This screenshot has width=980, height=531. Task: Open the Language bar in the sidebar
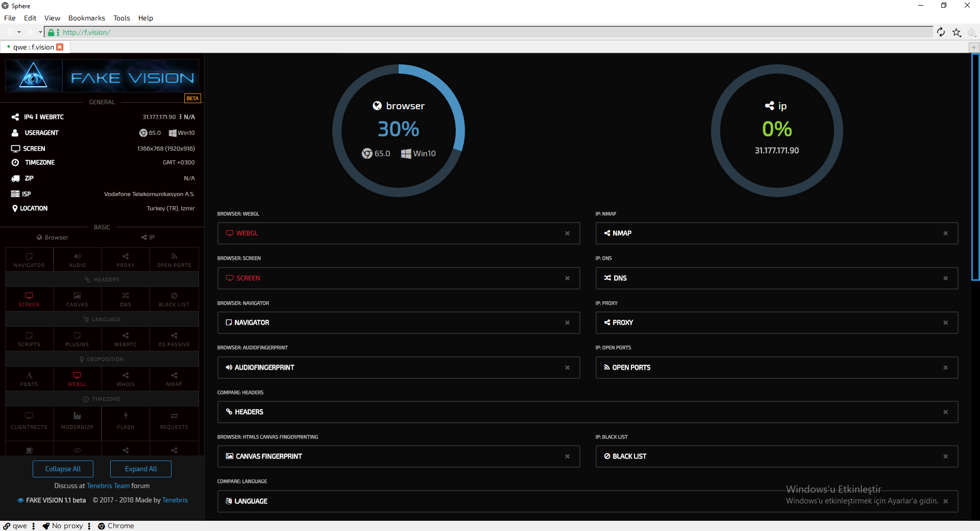pos(102,319)
